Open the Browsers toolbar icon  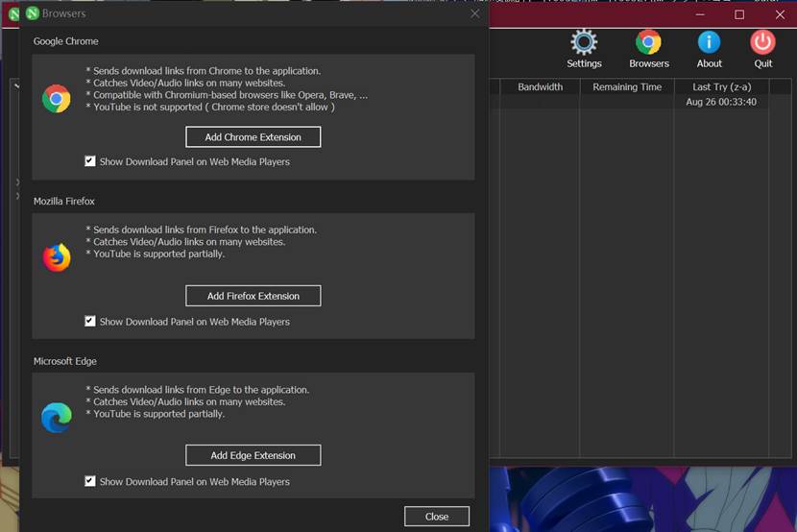click(x=648, y=49)
